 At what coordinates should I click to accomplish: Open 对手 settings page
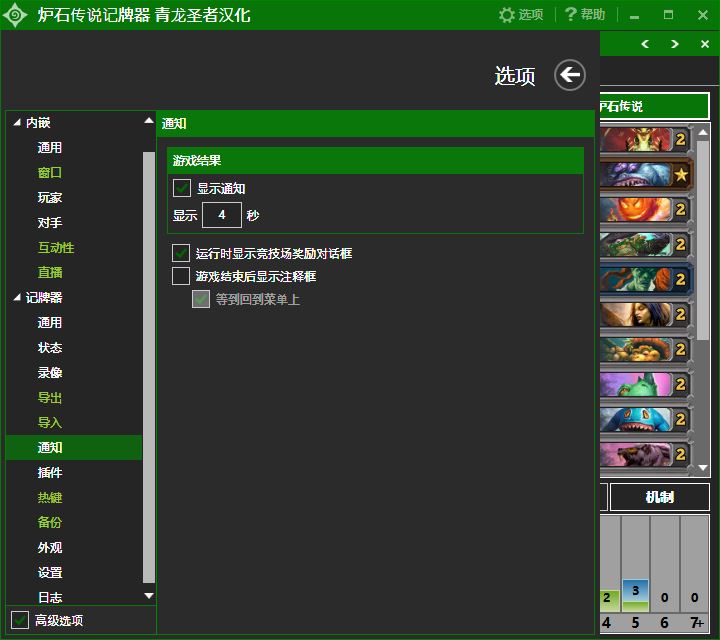50,223
